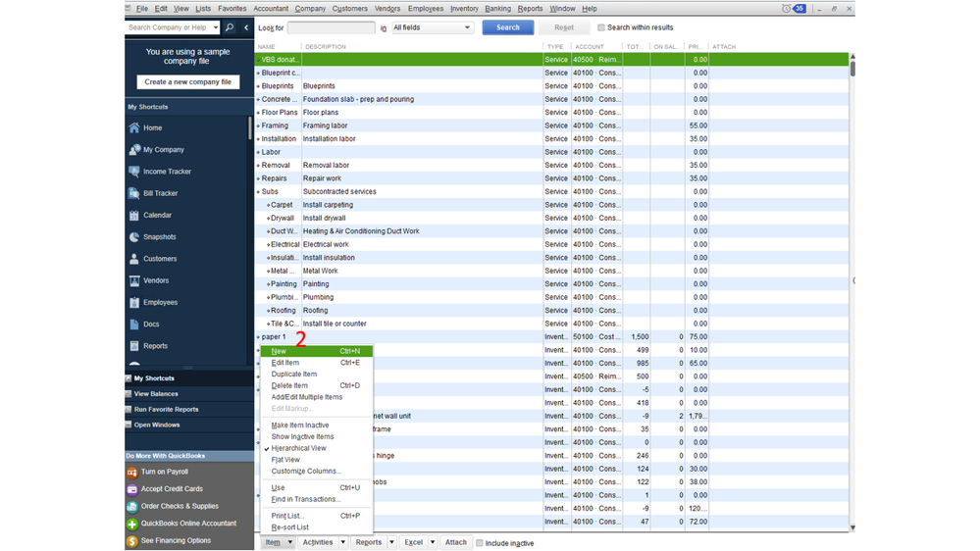Viewport: 980px width, 551px height.
Task: Click the Look for input field
Action: (332, 27)
